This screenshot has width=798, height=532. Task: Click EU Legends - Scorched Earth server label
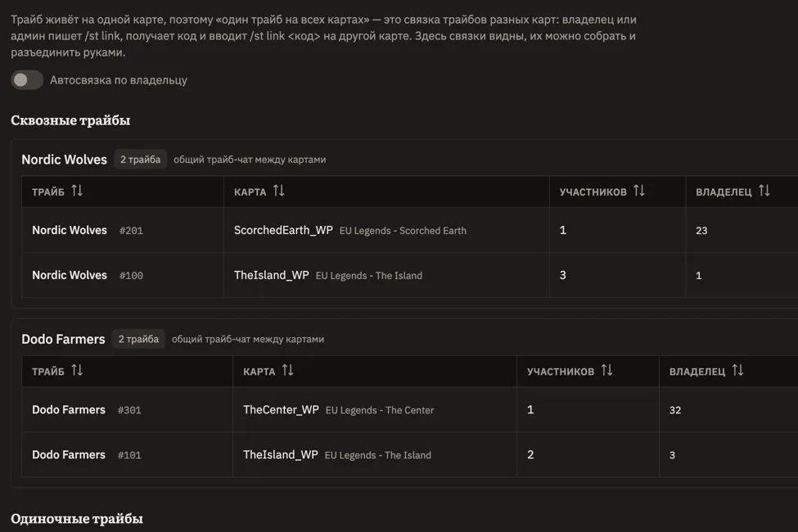click(403, 231)
